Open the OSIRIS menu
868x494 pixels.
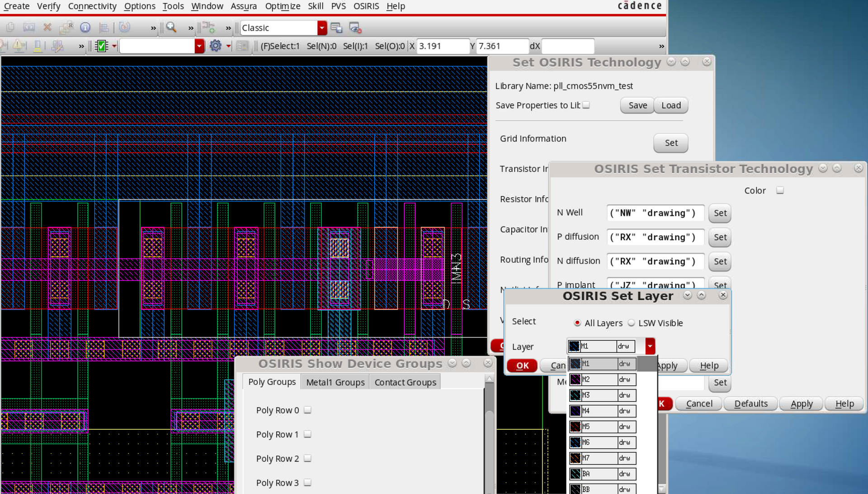tap(366, 6)
